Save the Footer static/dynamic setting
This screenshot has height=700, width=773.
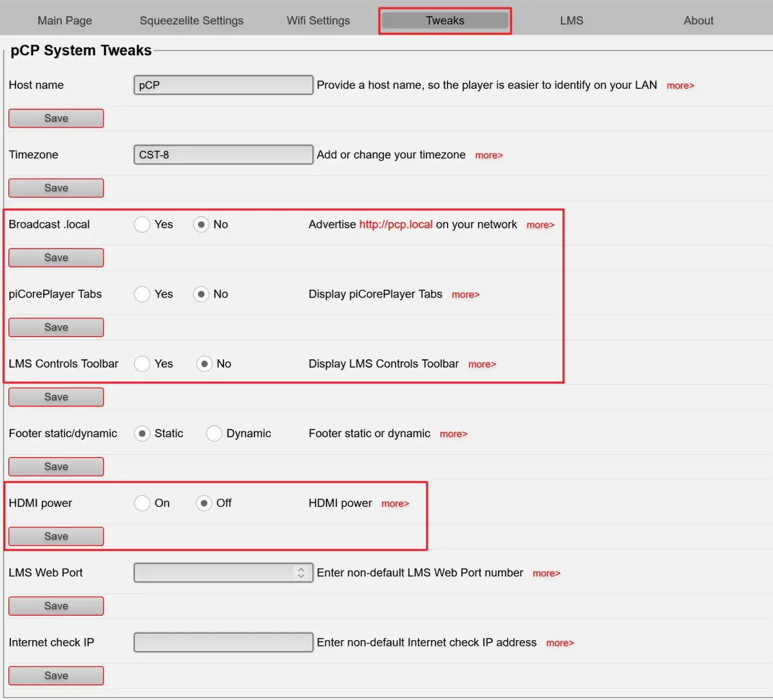click(x=56, y=467)
